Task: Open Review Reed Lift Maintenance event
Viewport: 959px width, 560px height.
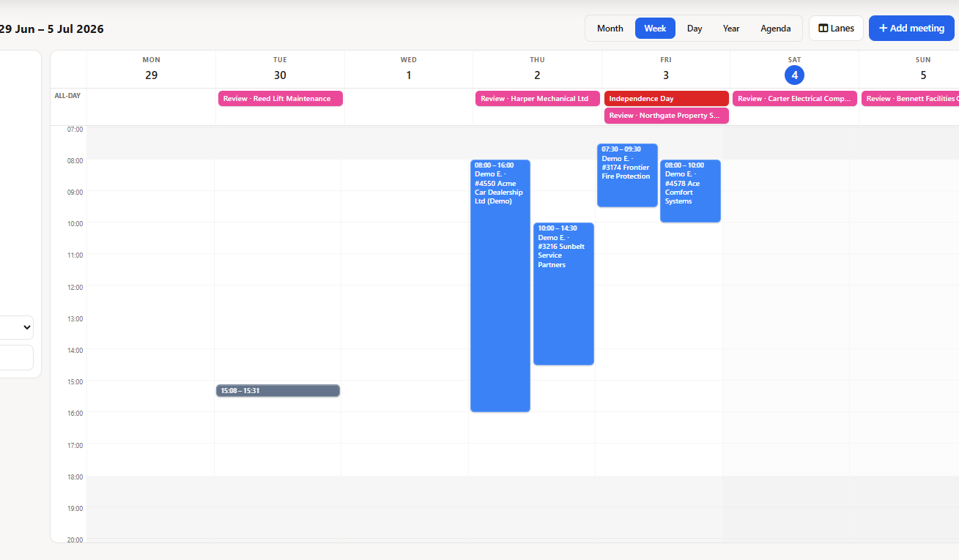Action: point(281,99)
